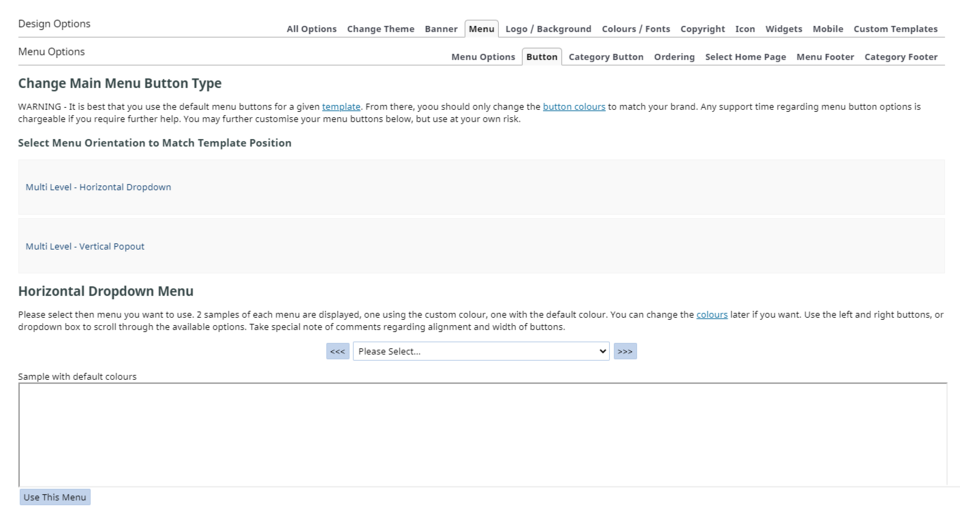The image size is (960, 512).
Task: Click the next menu arrow button
Action: [625, 352]
